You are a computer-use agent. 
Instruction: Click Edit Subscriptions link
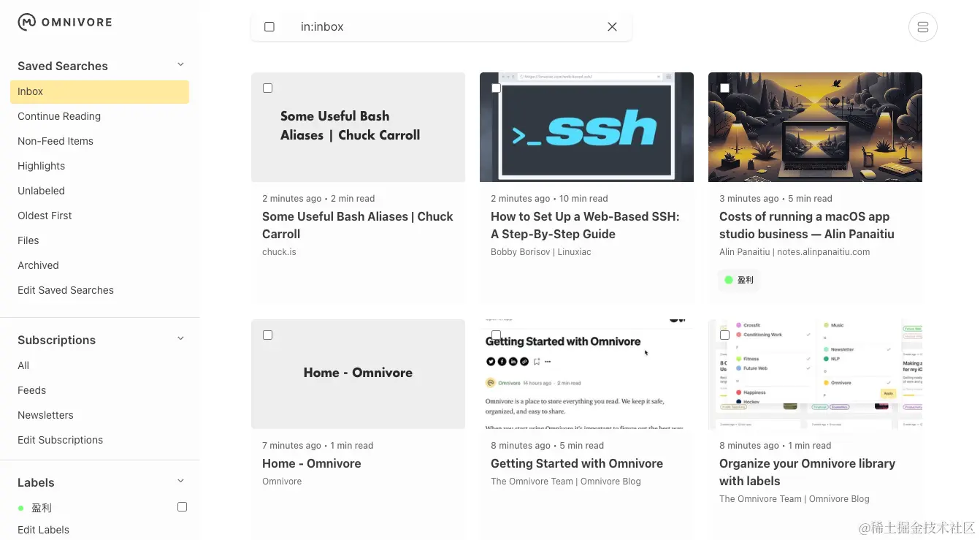click(61, 440)
